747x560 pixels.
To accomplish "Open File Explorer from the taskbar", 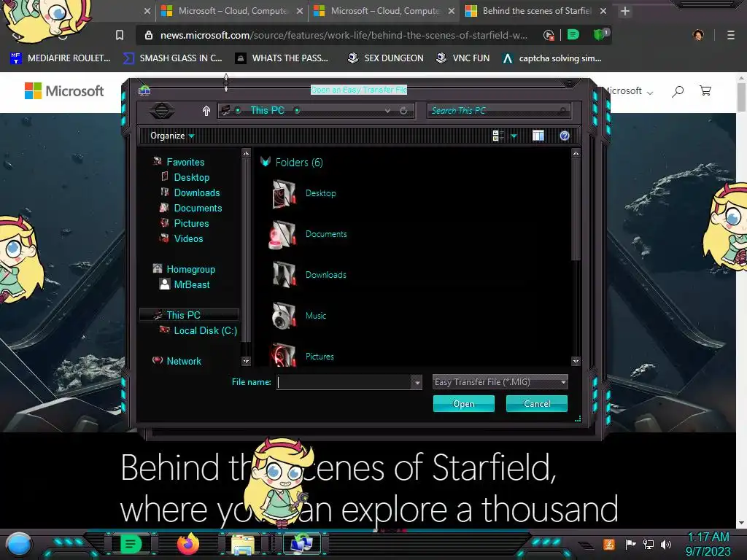I will pyautogui.click(x=243, y=545).
